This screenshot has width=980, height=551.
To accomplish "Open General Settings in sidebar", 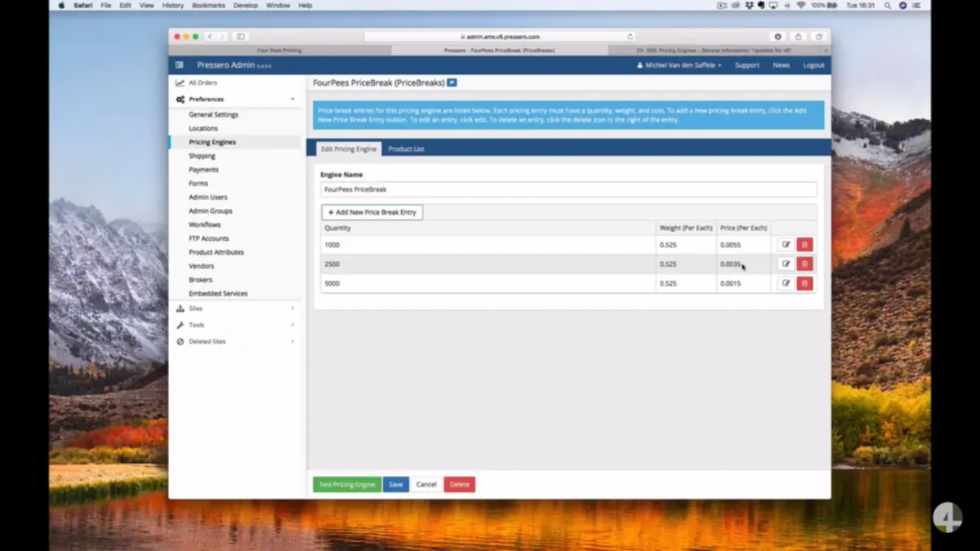I will coord(213,115).
